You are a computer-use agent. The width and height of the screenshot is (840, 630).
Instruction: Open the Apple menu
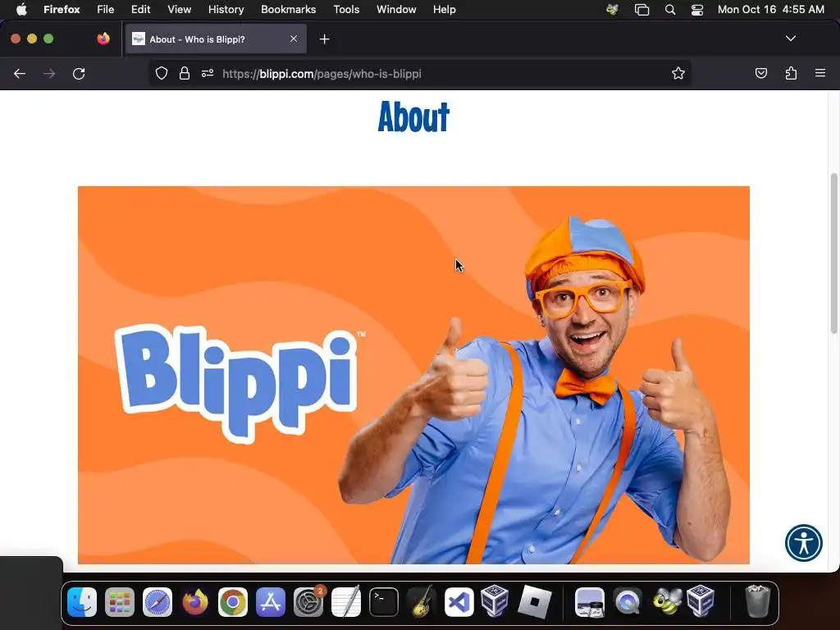coord(21,9)
